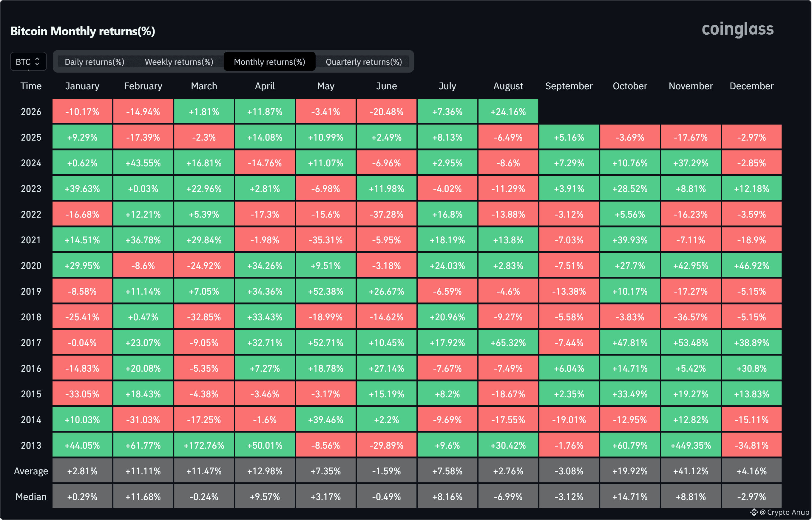Click the February column header

143,86
